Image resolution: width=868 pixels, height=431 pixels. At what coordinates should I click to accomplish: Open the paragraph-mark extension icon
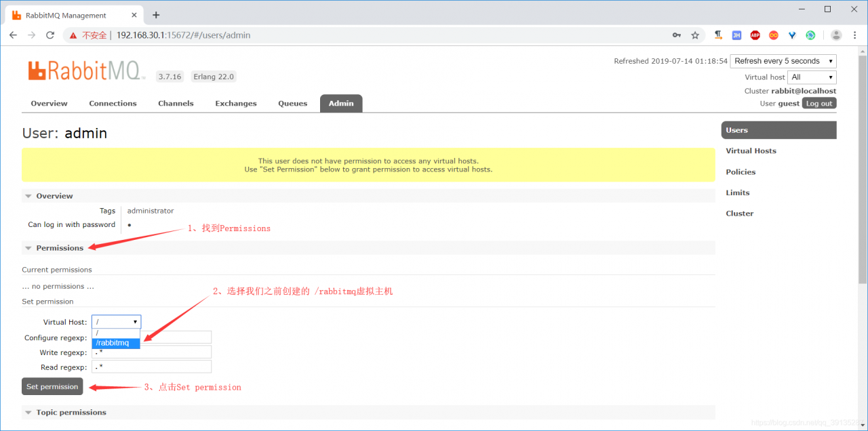[719, 35]
